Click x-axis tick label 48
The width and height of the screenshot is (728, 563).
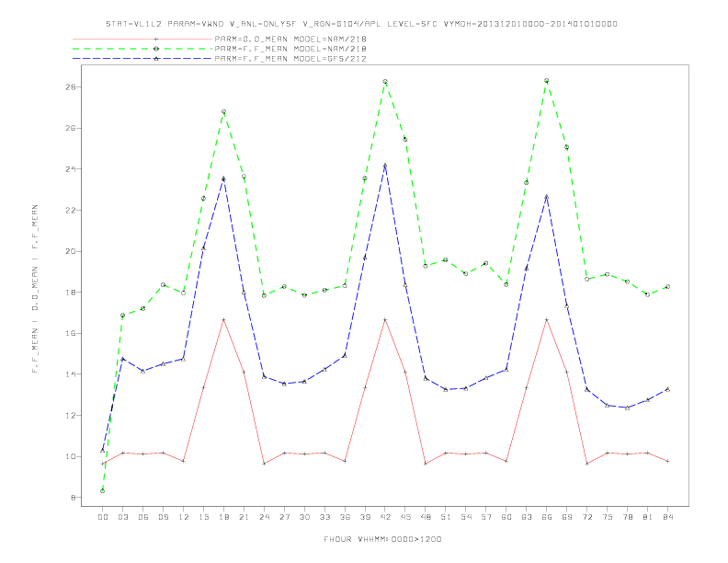pos(426,517)
